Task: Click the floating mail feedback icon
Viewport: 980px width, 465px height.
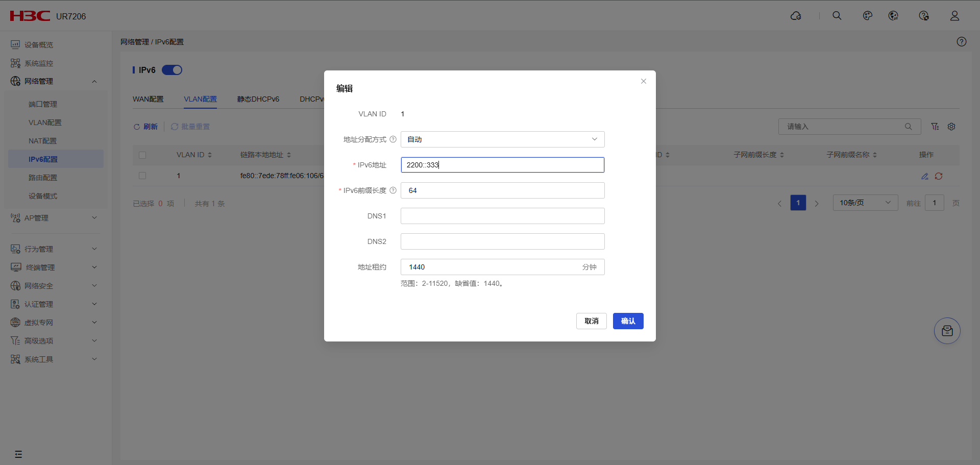Action: click(x=947, y=331)
